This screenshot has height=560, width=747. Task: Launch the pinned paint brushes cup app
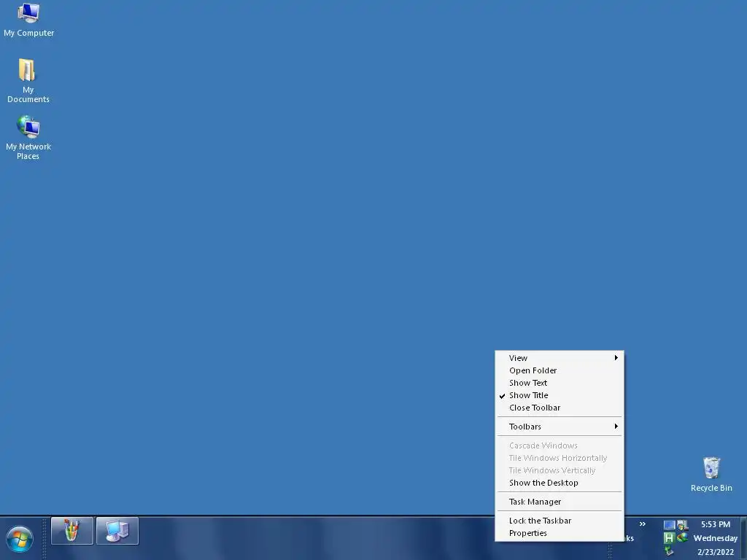[72, 531]
